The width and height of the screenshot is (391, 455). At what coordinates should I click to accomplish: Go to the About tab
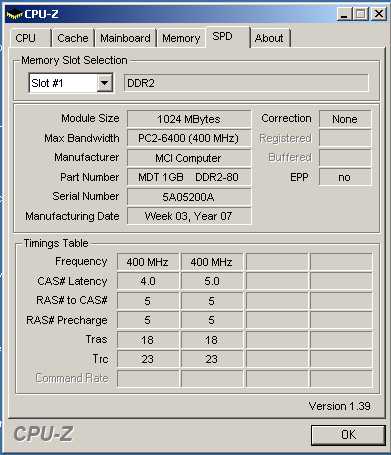pyautogui.click(x=270, y=38)
